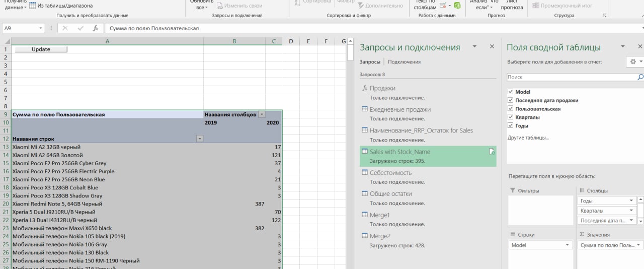Image resolution: width=644 pixels, height=269 pixels.
Task: Click the green data model icon in Работа с данными
Action: pyautogui.click(x=457, y=6)
